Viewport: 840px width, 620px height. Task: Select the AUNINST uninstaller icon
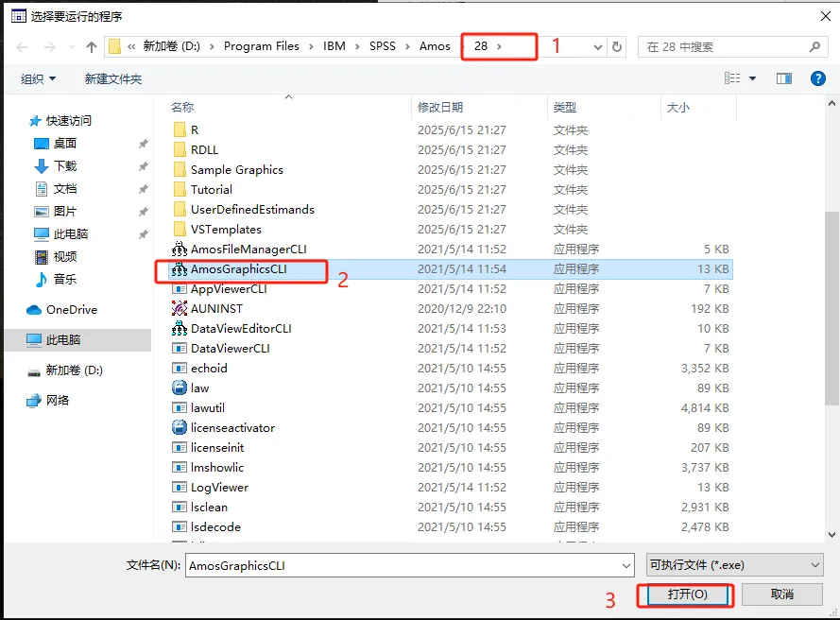point(179,309)
